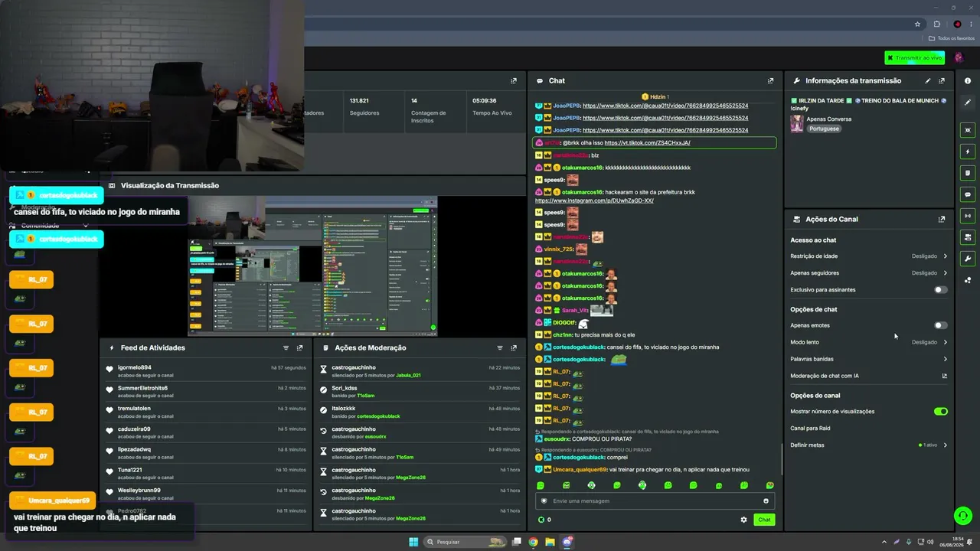980x551 pixels.
Task: Open File Explorer from the taskbar
Action: pos(550,542)
